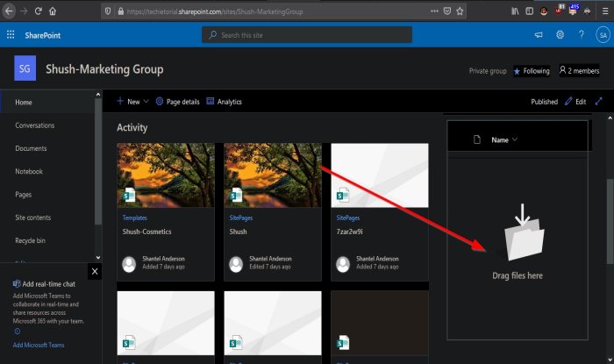Open the megaphone notifications icon
The image size is (614, 364).
click(x=539, y=35)
